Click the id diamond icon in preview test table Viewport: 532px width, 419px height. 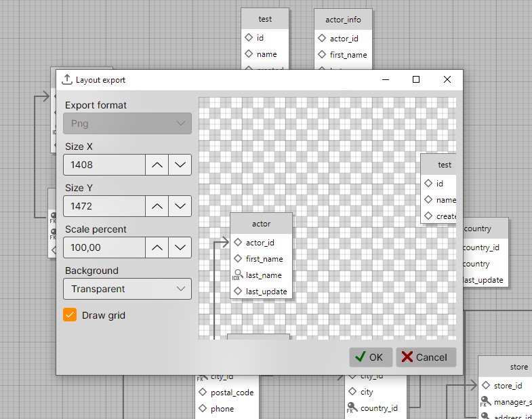[428, 183]
